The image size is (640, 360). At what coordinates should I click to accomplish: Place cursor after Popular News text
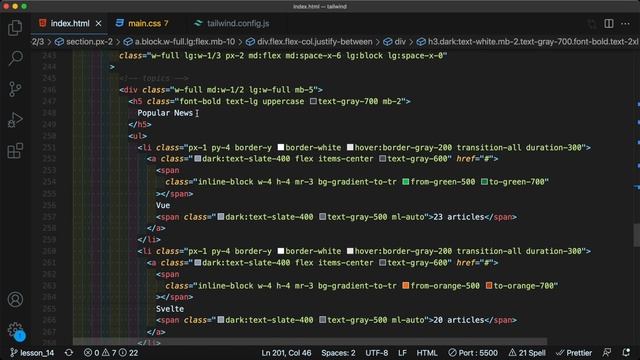tap(193, 113)
